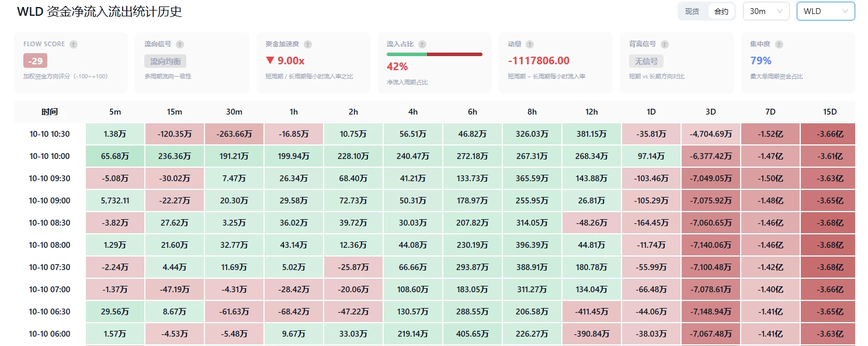Open the 30m interval dropdown
868x346 pixels.
coord(766,11)
